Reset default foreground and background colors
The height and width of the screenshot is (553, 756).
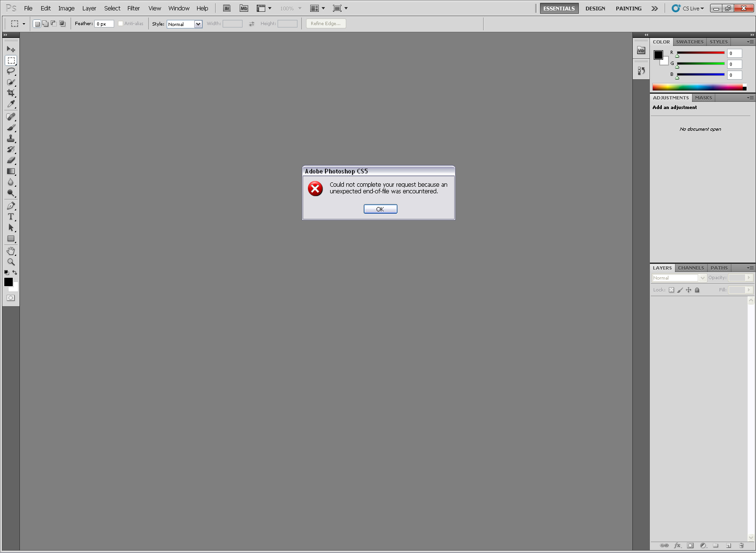click(7, 272)
